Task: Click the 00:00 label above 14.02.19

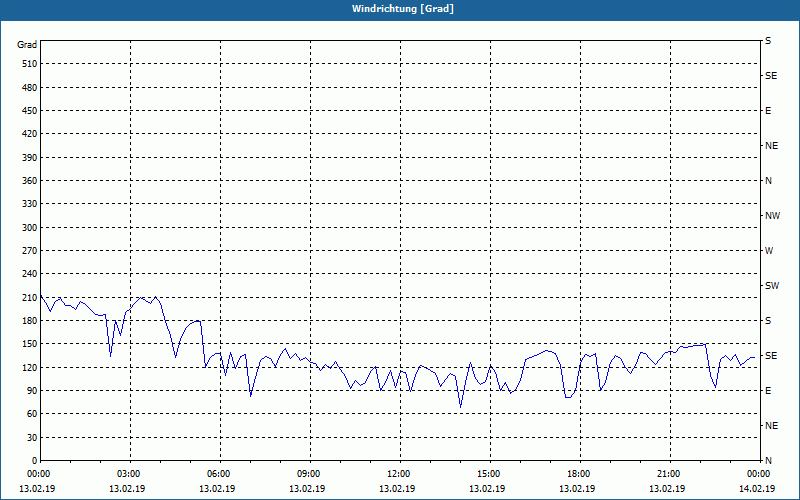Action: [758, 473]
